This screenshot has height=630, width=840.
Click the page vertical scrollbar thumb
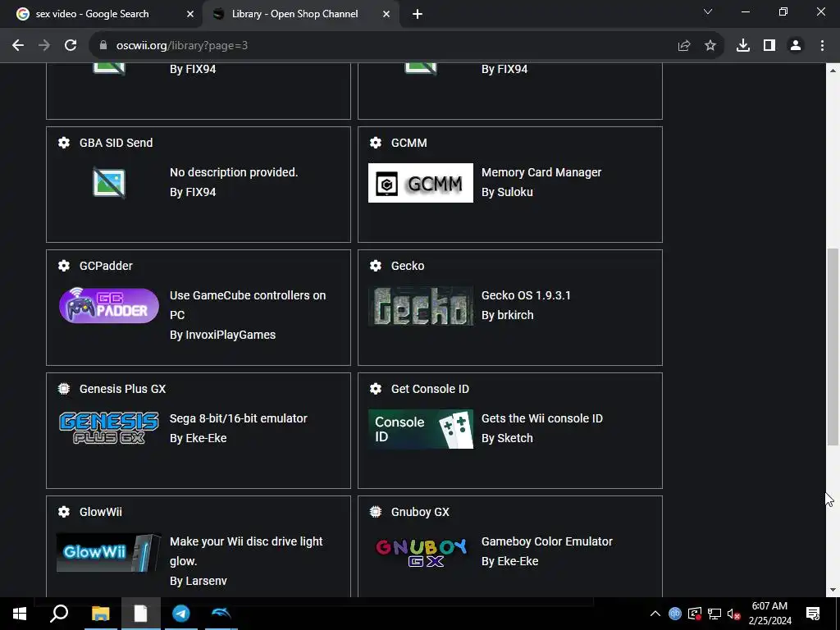pyautogui.click(x=833, y=347)
